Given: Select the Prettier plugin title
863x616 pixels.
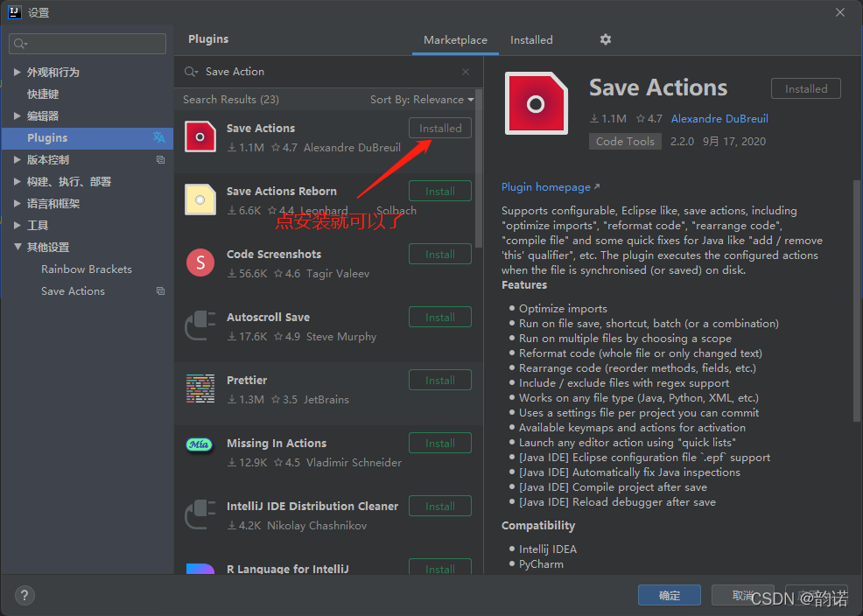Looking at the screenshot, I should click(x=247, y=381).
